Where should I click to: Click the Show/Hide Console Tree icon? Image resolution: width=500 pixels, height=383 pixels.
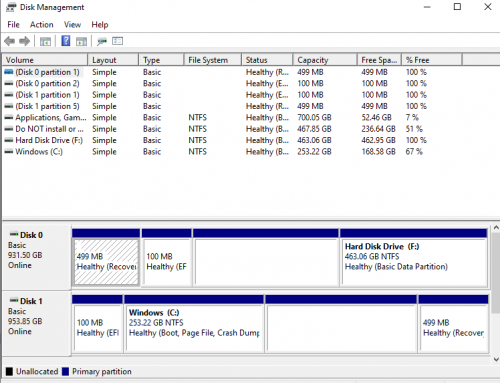[x=45, y=41]
